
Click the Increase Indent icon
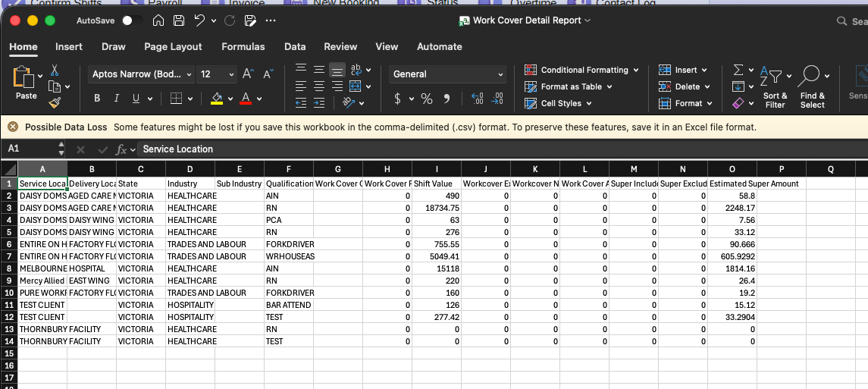tap(319, 102)
